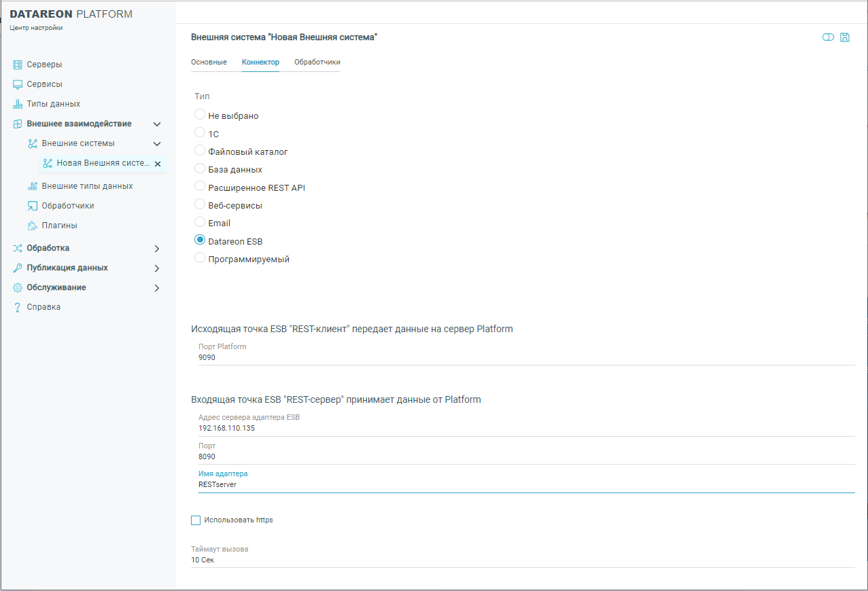868x591 pixels.
Task: Click the save diskette icon
Action: (x=845, y=37)
